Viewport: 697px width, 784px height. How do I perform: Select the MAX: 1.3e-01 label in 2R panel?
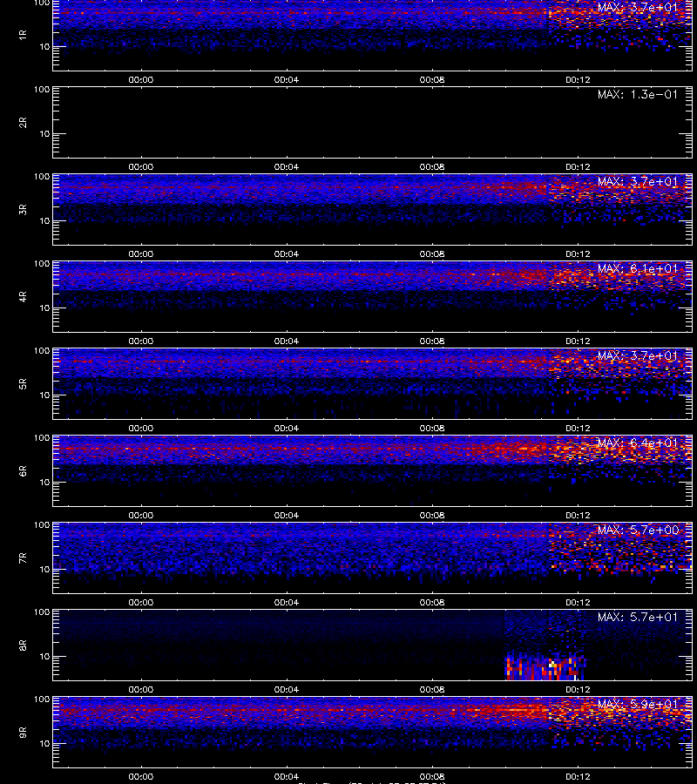[x=638, y=94]
